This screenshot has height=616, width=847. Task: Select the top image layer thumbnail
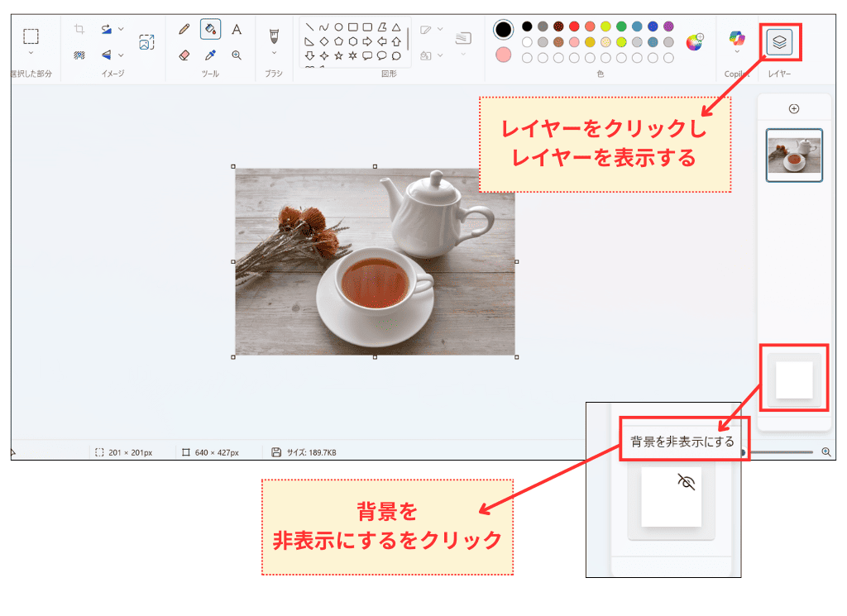(794, 155)
